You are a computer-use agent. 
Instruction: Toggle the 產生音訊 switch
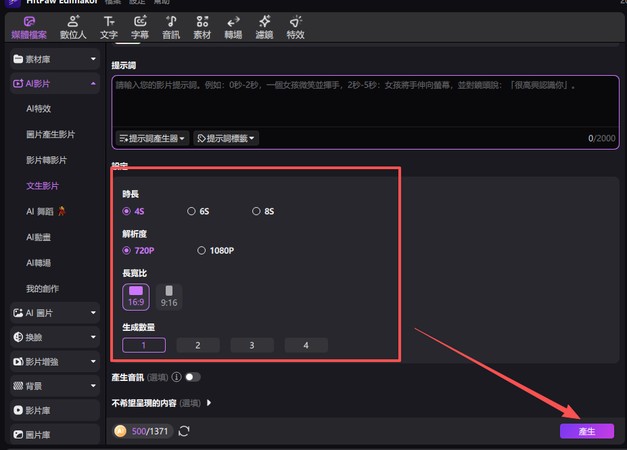pos(193,377)
